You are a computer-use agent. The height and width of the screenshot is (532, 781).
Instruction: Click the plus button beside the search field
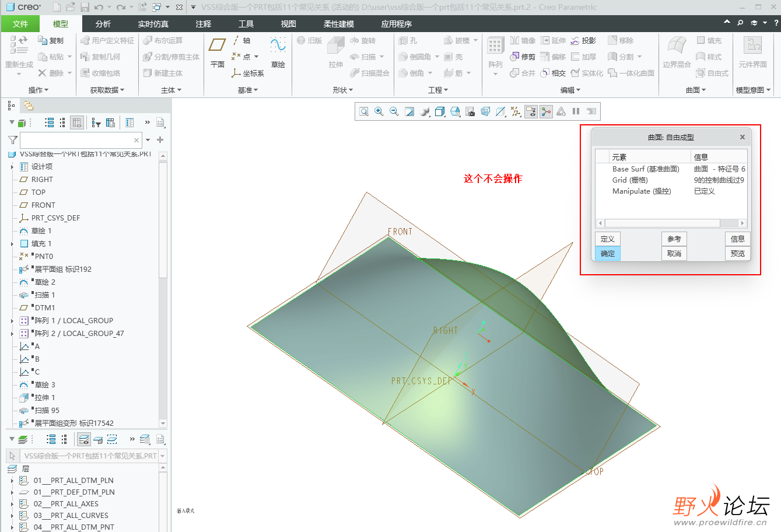(160, 140)
